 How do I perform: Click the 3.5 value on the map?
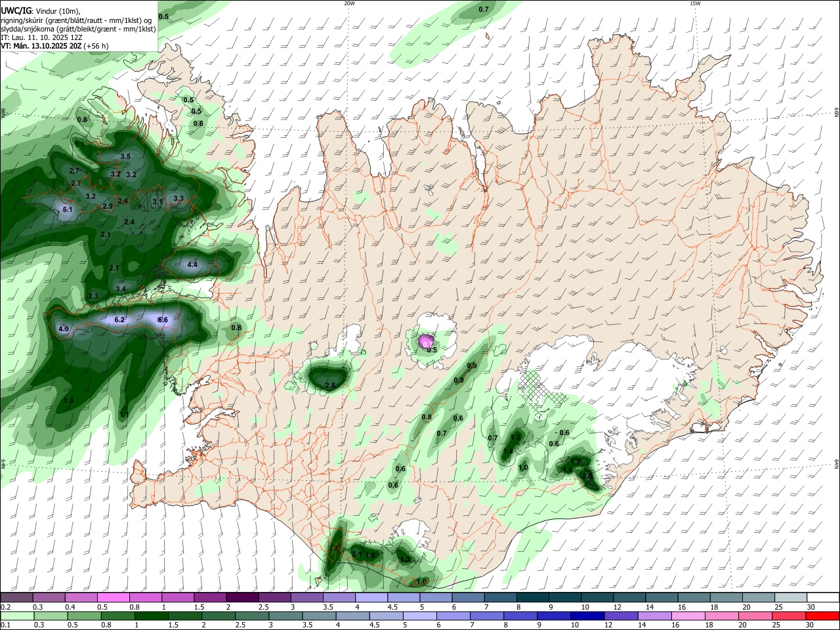click(x=125, y=156)
